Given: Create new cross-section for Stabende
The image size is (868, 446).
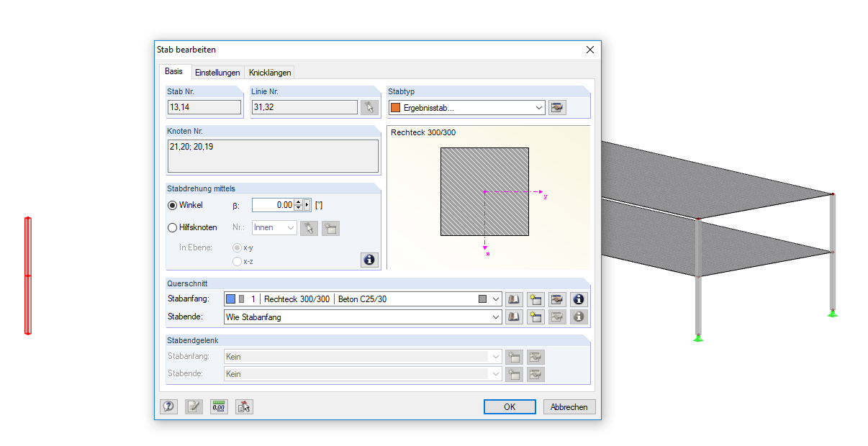Looking at the screenshot, I should pyautogui.click(x=535, y=317).
